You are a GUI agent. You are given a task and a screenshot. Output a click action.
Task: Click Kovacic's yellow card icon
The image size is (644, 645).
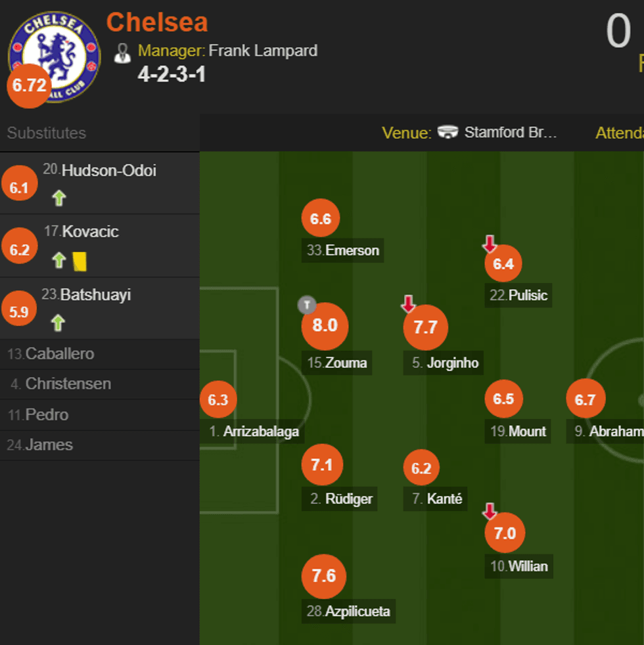pyautogui.click(x=80, y=261)
